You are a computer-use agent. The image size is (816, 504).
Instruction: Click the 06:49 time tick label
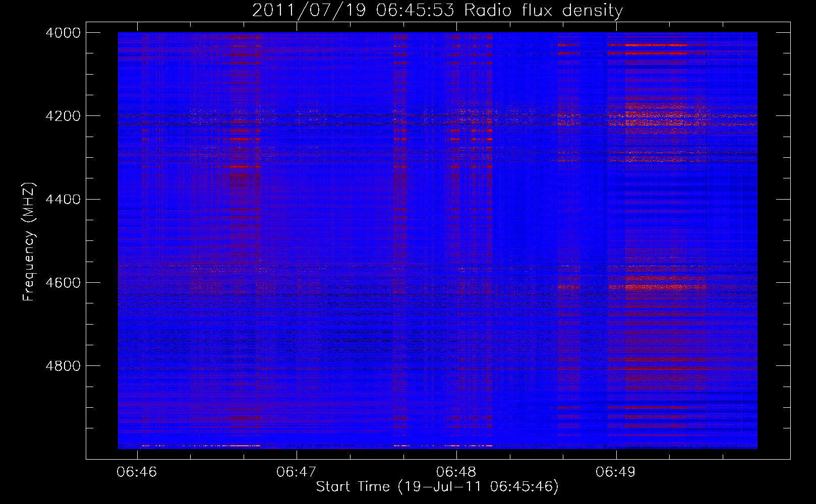(616, 472)
